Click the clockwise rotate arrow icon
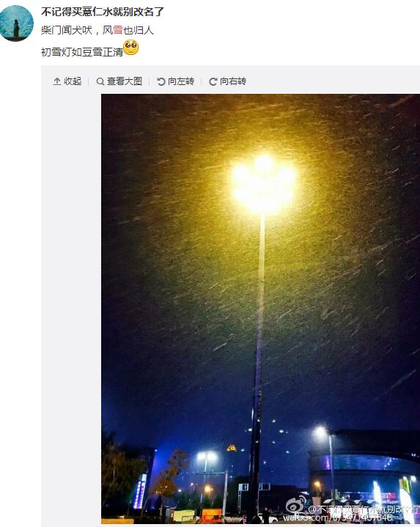 tap(213, 81)
